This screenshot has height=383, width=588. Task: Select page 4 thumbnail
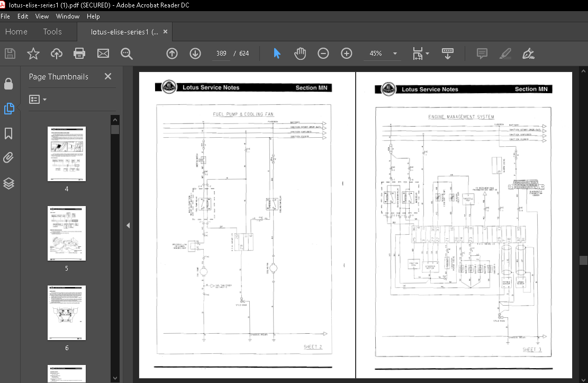tap(67, 154)
